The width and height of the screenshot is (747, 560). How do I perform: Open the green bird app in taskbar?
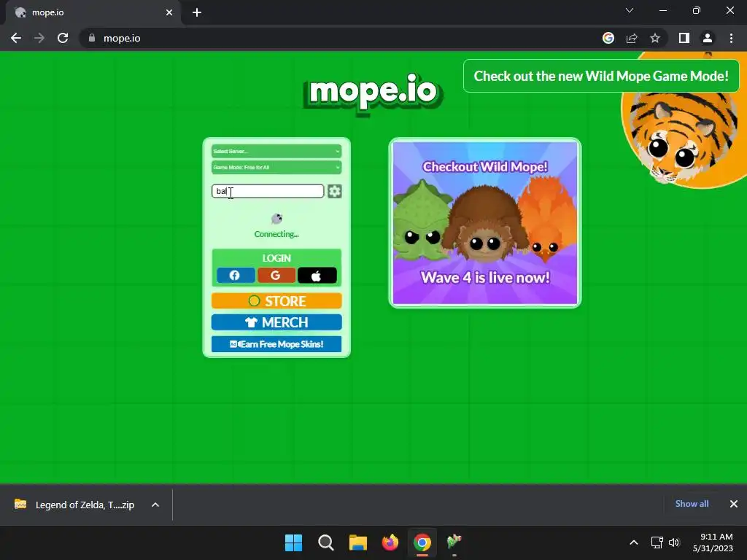(454, 542)
